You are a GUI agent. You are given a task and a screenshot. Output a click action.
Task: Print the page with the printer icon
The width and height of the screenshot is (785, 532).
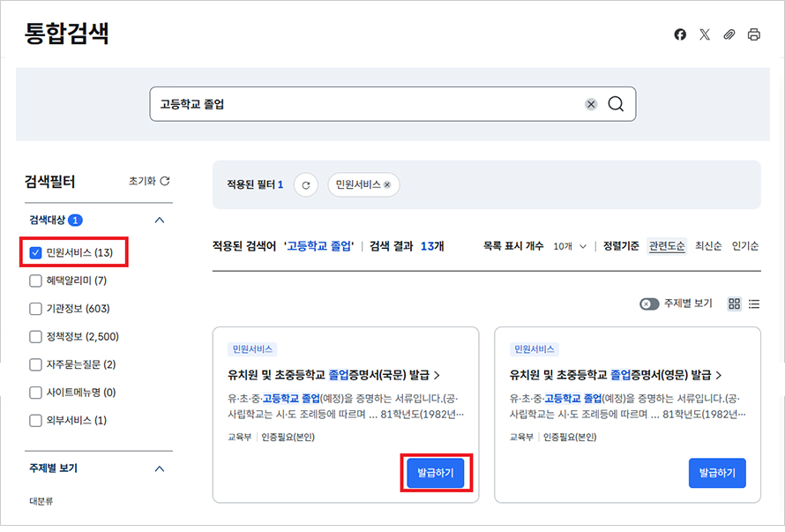click(x=753, y=34)
